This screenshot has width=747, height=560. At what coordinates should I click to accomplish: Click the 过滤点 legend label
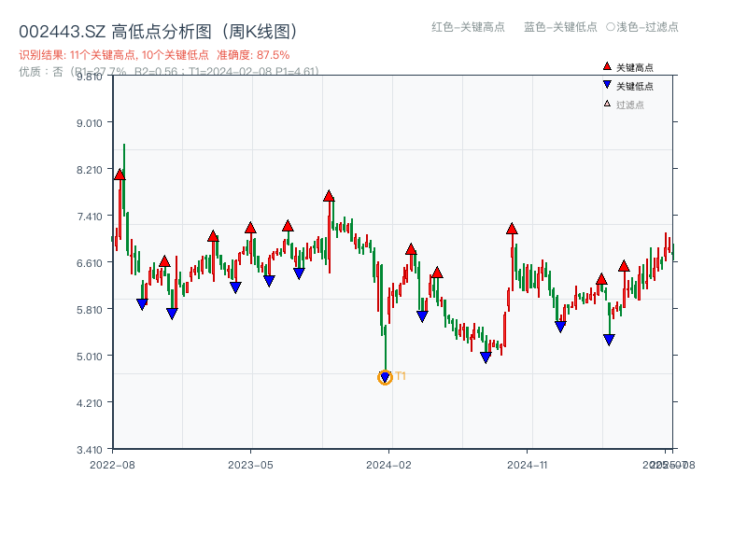(x=630, y=105)
